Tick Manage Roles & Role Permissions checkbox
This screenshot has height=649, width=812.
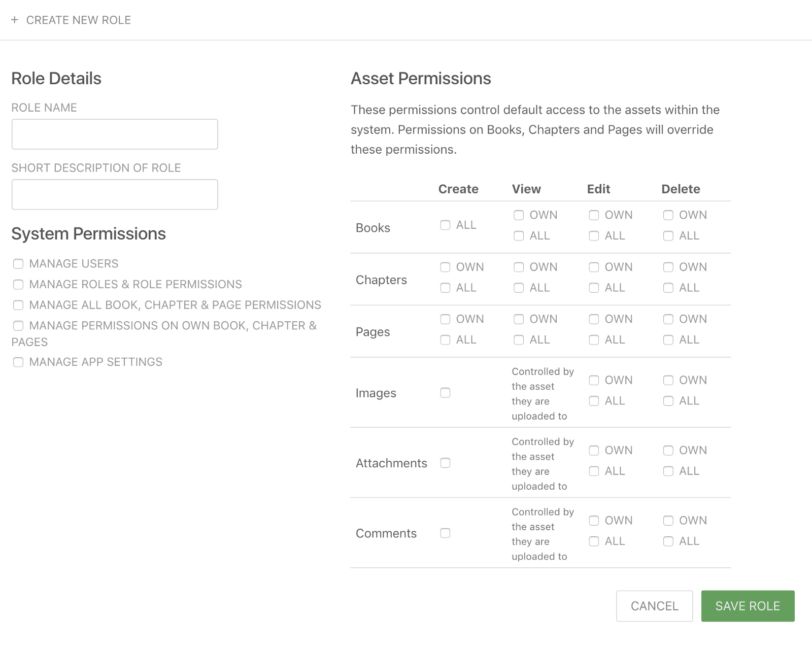pyautogui.click(x=18, y=285)
